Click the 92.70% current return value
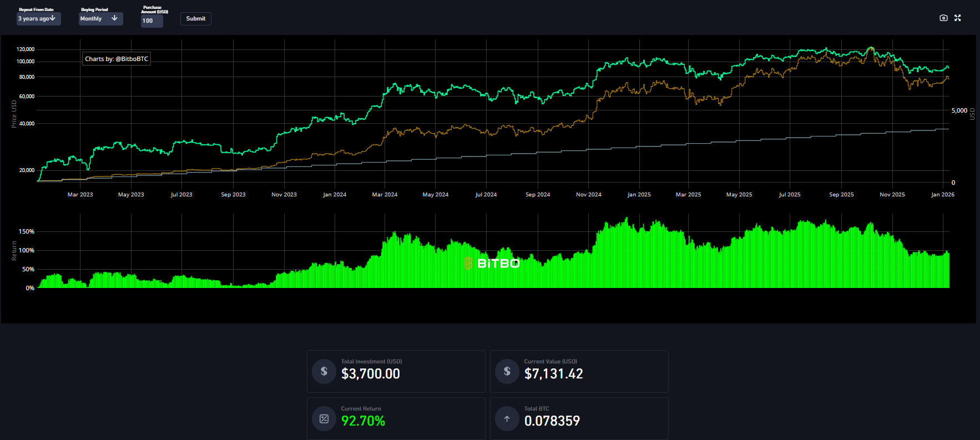Viewport: 980px width, 440px height. [x=363, y=421]
